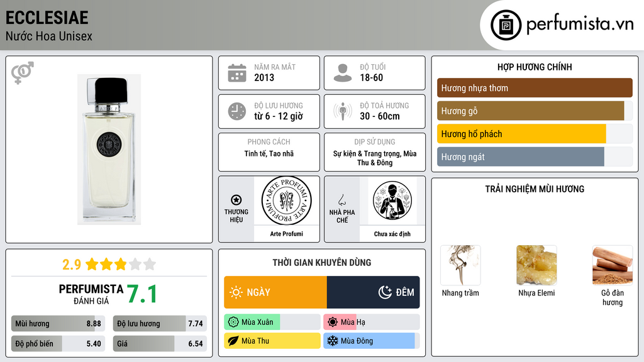Click the 18-60 age range value
The image size is (644, 362).
coord(371,77)
